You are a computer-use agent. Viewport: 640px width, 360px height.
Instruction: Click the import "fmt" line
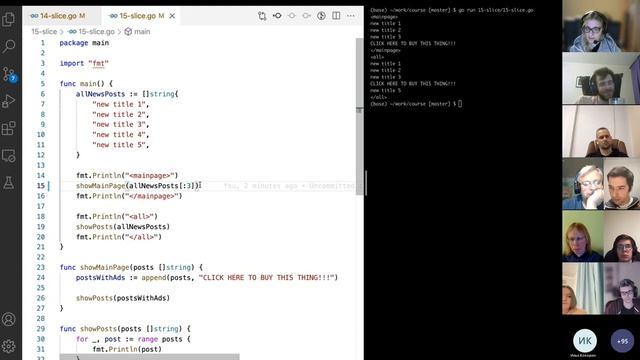click(84, 63)
